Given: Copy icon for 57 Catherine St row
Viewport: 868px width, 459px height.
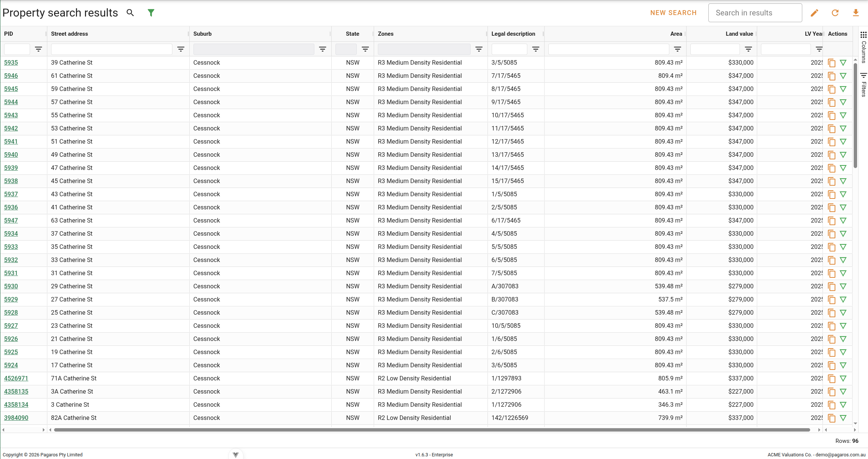Looking at the screenshot, I should click(832, 102).
